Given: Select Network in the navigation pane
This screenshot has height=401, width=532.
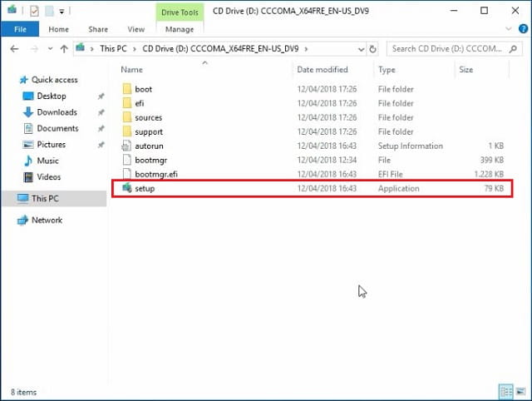Looking at the screenshot, I should pyautogui.click(x=47, y=220).
